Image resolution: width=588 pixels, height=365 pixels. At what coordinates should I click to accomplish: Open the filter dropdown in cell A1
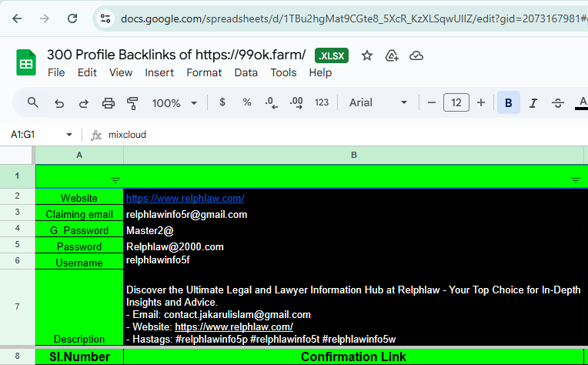(115, 181)
